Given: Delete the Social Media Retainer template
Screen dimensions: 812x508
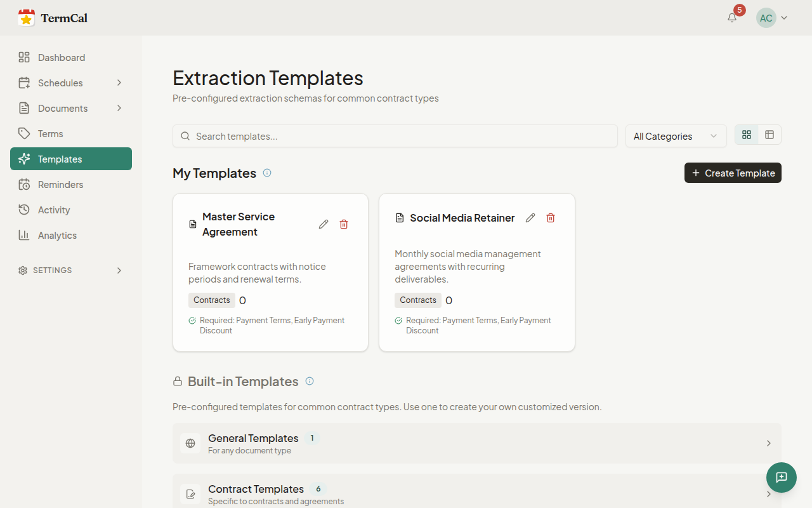Looking at the screenshot, I should [x=550, y=218].
